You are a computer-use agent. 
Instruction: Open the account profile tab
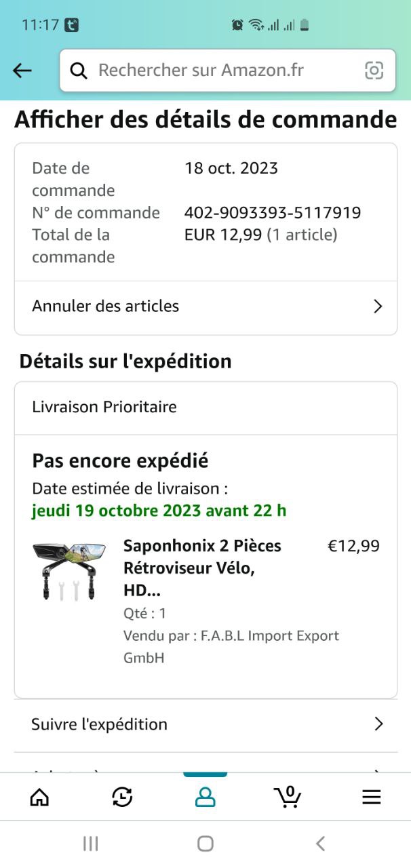[205, 797]
